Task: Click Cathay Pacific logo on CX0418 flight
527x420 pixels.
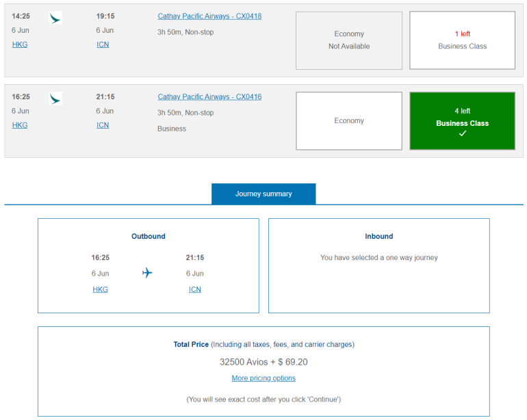Action: (55, 18)
